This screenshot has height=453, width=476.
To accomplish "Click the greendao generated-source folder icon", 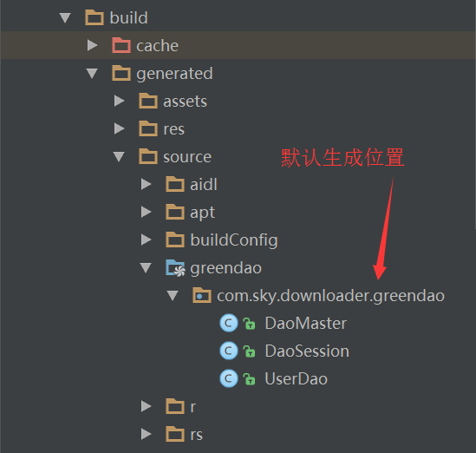I will tap(175, 268).
